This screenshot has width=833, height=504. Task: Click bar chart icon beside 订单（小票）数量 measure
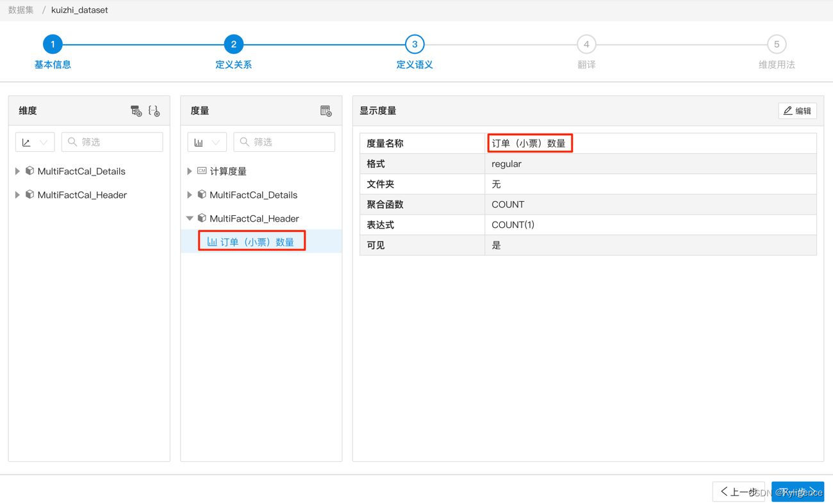click(212, 241)
